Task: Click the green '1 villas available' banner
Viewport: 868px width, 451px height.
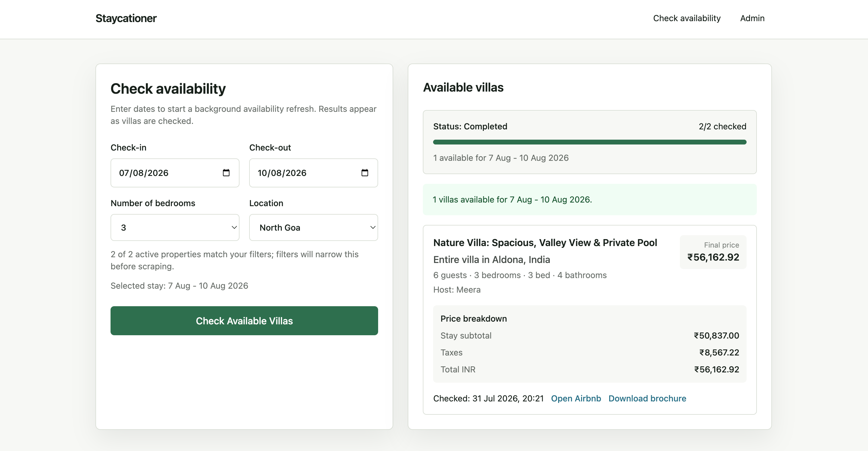Action: [590, 200]
